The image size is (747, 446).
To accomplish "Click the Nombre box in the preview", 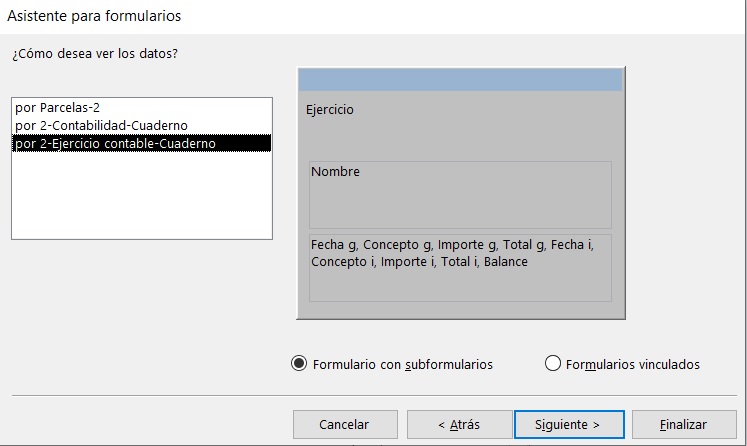I will point(460,195).
